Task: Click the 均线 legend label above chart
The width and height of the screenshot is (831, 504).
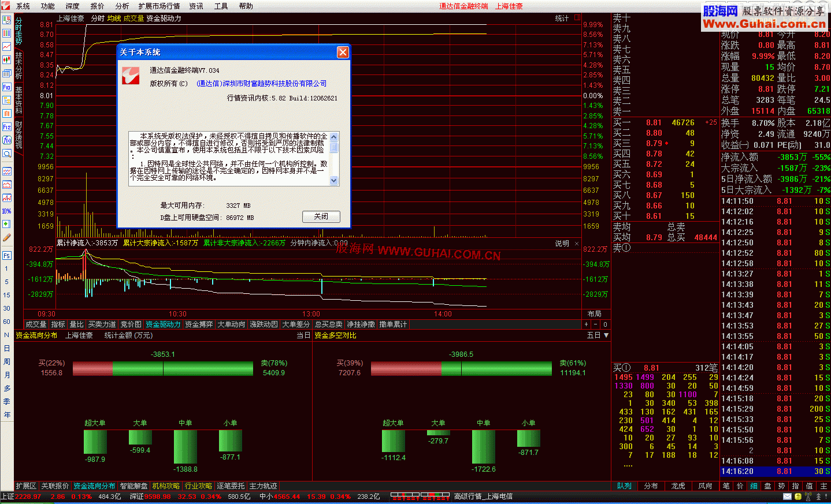Action: (x=114, y=18)
